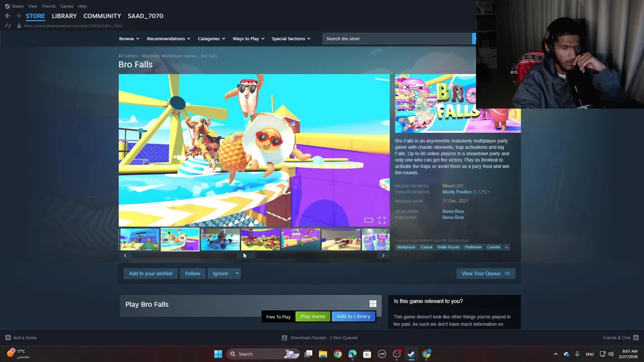Click the Ignore button
The height and width of the screenshot is (362, 644).
pyautogui.click(x=220, y=274)
